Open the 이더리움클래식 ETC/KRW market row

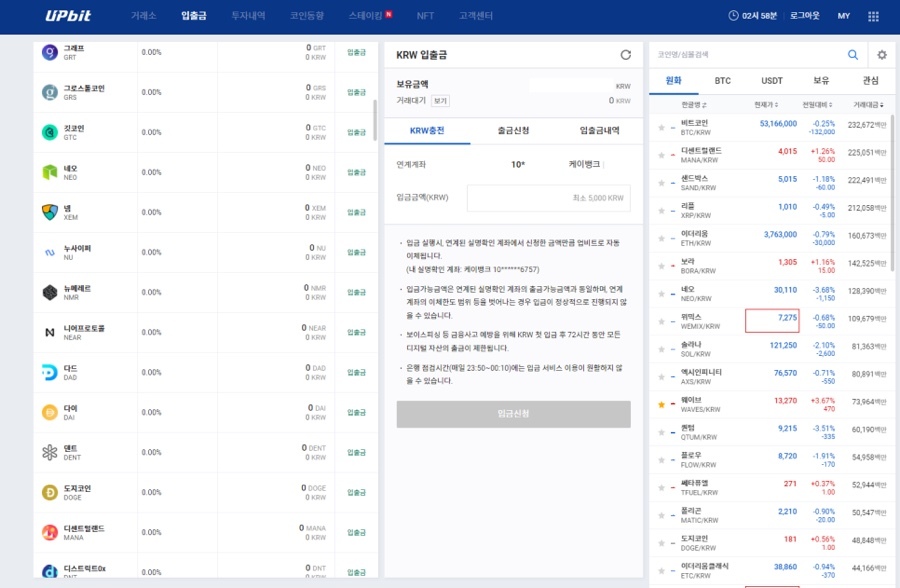tap(771, 571)
